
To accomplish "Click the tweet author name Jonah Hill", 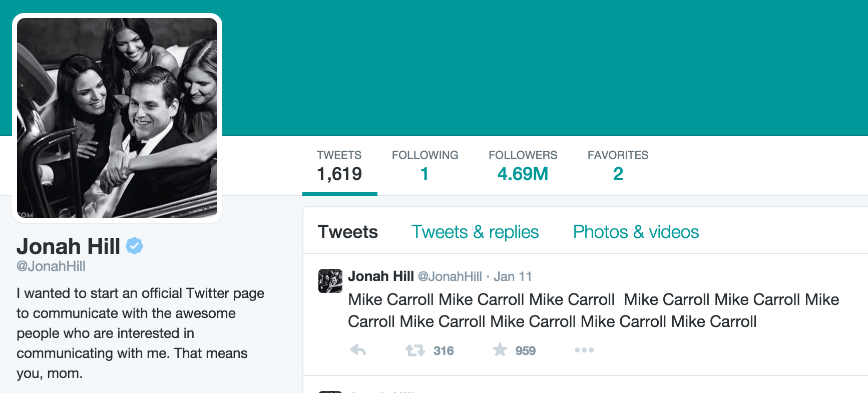I will coord(381,276).
